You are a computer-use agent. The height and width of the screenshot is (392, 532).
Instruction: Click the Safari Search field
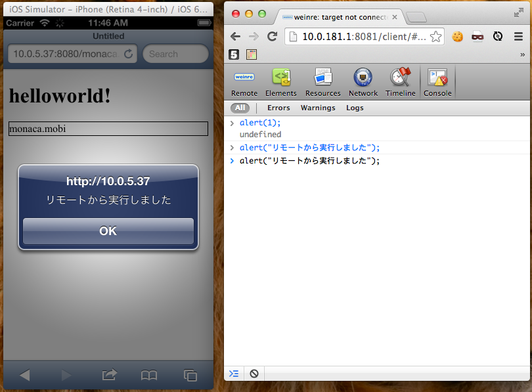click(x=175, y=54)
